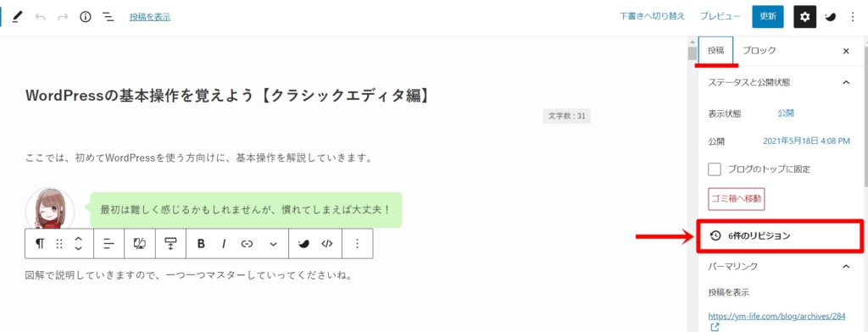
Task: Select the pencil Tools icon
Action: click(x=17, y=17)
